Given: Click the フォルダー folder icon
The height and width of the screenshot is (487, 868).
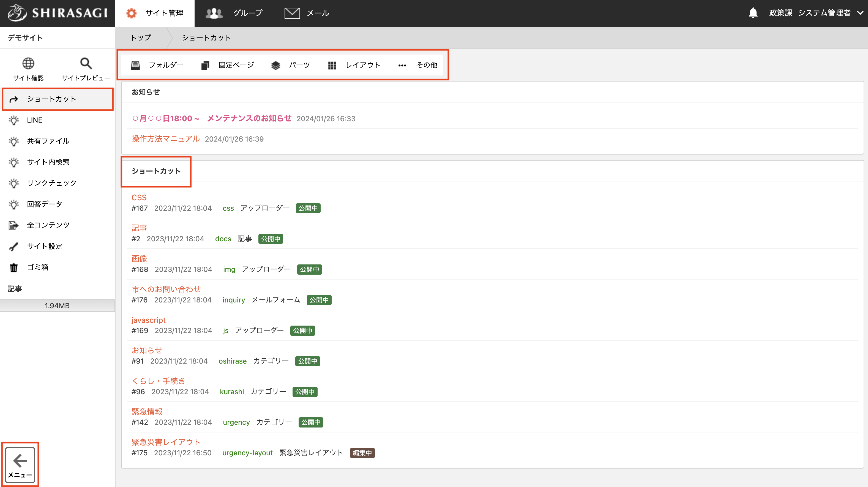Looking at the screenshot, I should 135,65.
